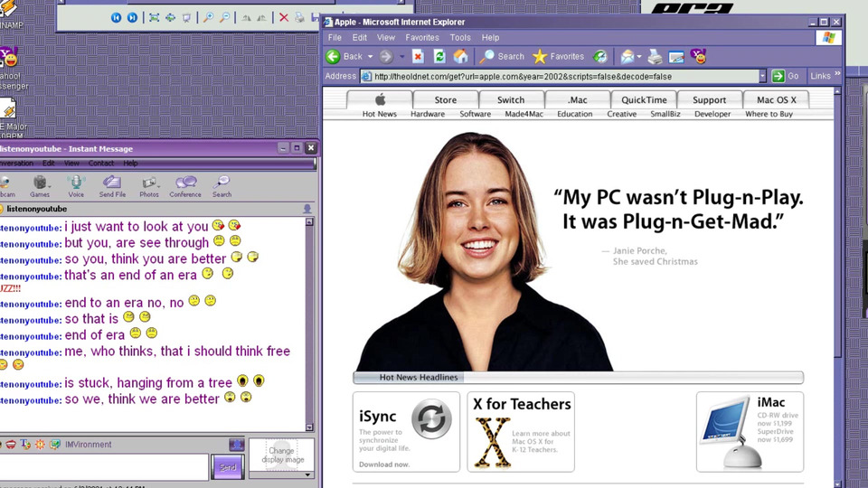Print image from picture viewer toolbar
The height and width of the screenshot is (488, 868).
[x=299, y=18]
